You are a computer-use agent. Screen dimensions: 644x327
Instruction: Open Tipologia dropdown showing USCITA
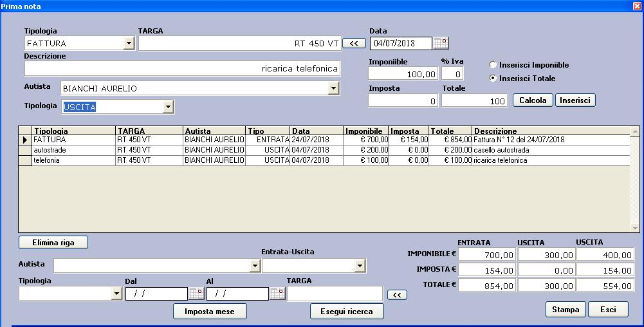[168, 107]
